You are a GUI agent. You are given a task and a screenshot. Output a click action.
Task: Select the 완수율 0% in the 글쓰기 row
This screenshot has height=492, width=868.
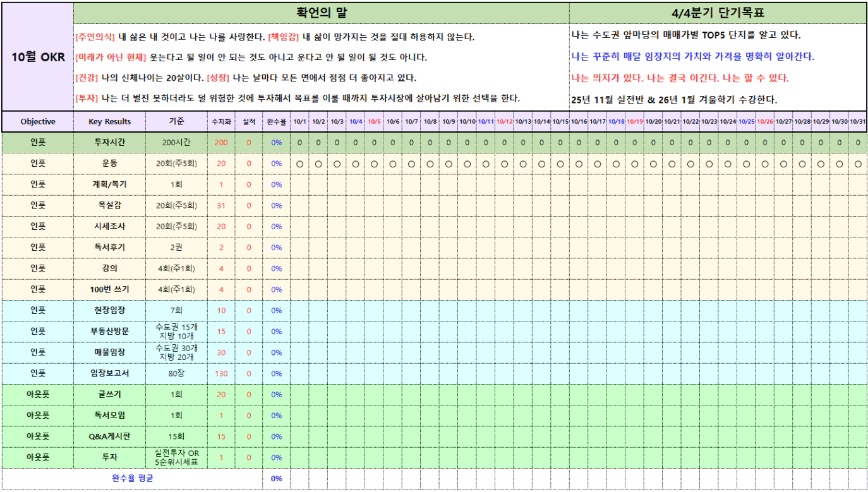click(277, 394)
